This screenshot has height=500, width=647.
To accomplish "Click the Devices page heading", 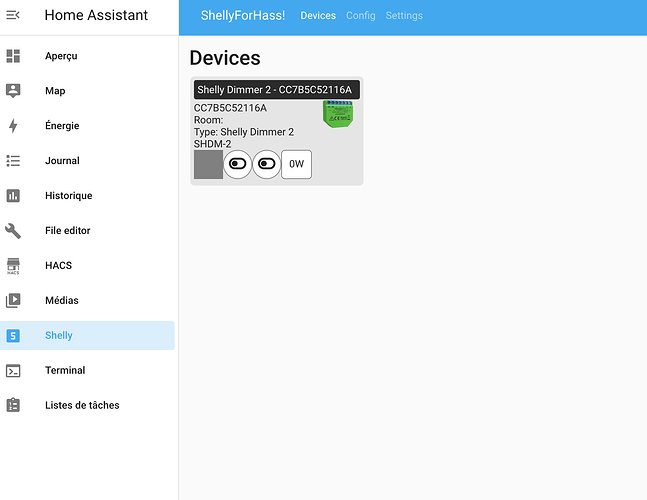I will (225, 58).
